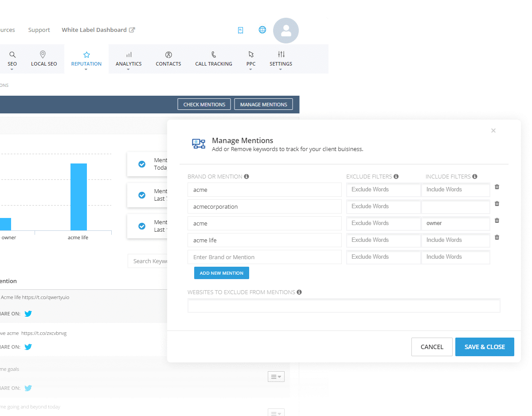
Task: Open the Support menu item
Action: pos(39,30)
